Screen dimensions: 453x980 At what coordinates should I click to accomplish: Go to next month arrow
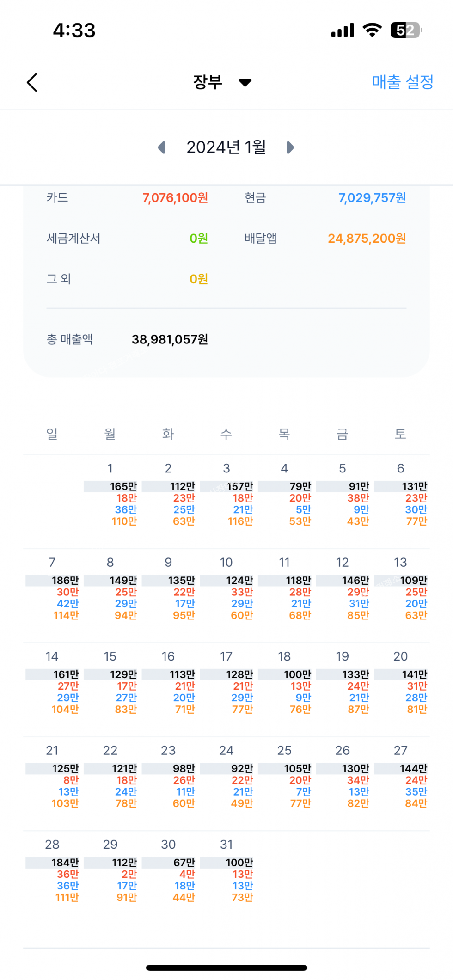coord(290,147)
